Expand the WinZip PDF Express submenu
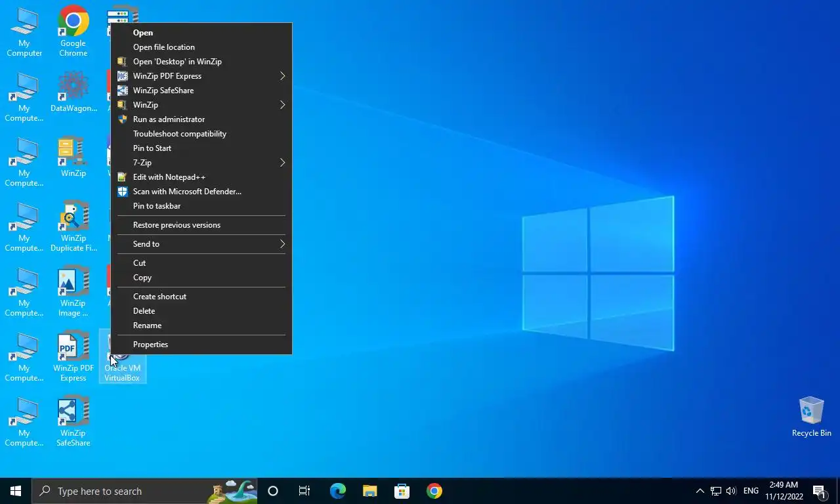 coord(201,75)
